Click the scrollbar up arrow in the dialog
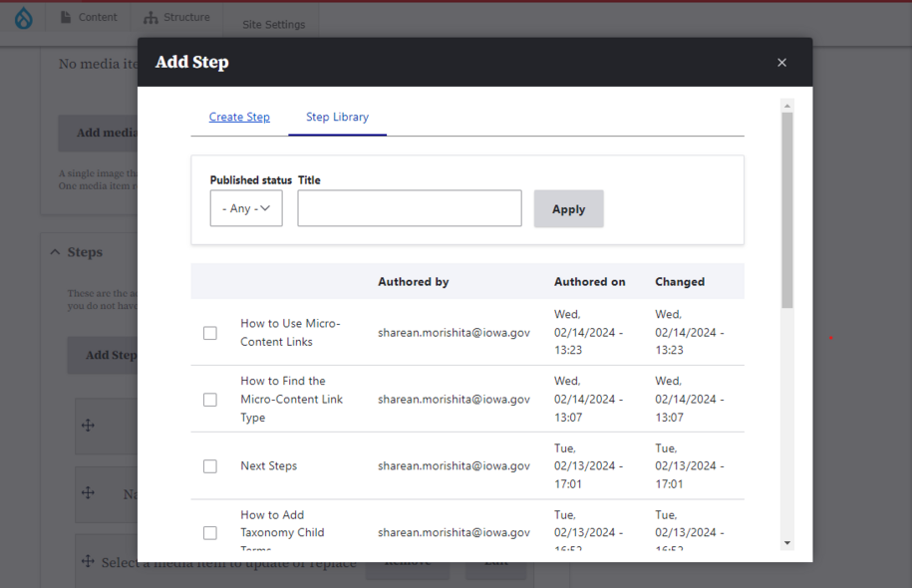 click(787, 106)
